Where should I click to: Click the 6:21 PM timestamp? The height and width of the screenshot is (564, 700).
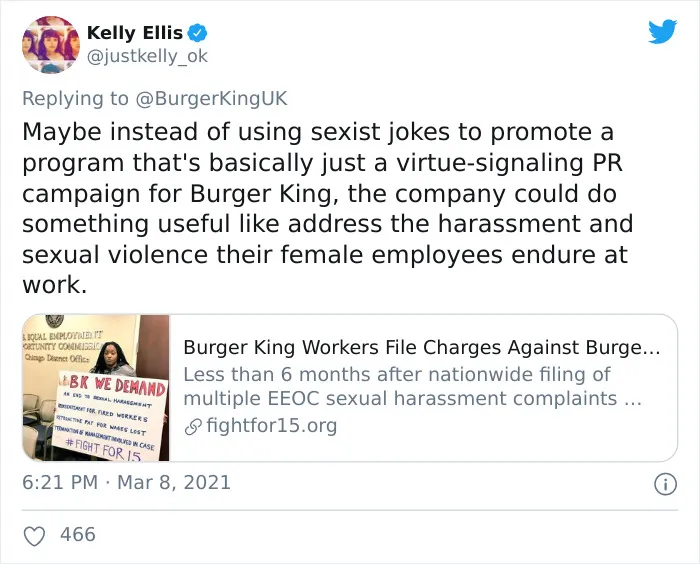pos(60,483)
